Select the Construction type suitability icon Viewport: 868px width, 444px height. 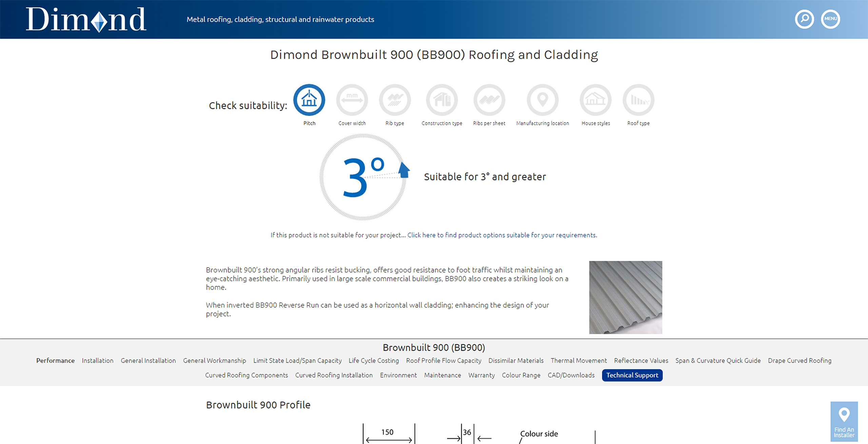442,100
